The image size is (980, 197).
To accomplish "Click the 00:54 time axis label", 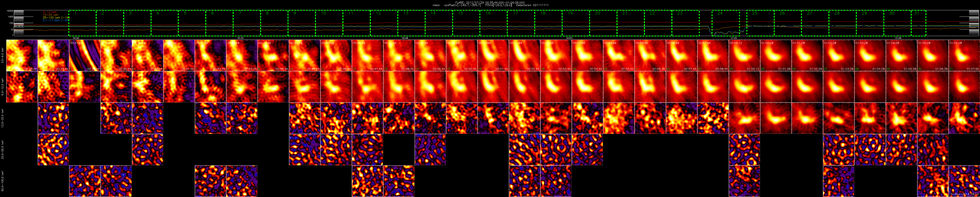I will tap(569, 38).
